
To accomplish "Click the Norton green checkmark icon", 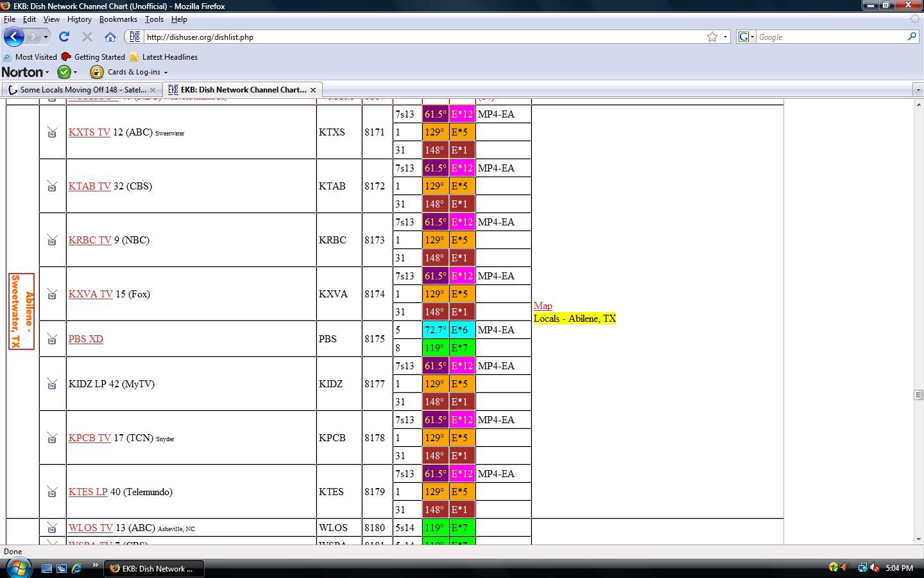I will (64, 72).
